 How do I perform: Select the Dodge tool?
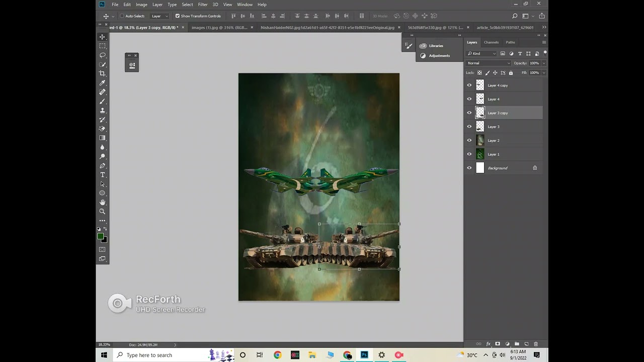tap(102, 156)
